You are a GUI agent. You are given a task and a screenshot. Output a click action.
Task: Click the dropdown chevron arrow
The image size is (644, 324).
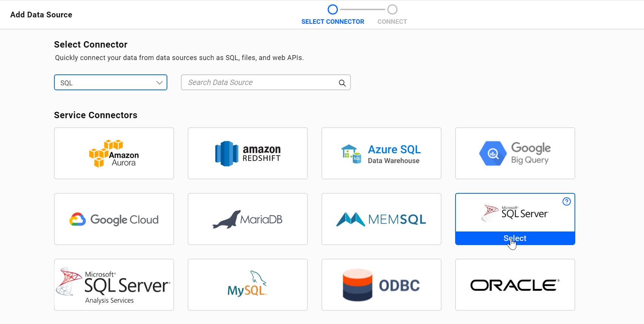pyautogui.click(x=159, y=83)
